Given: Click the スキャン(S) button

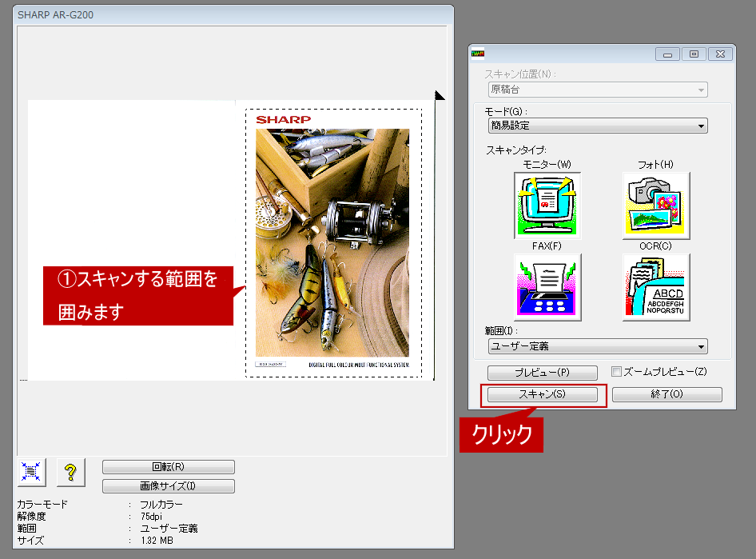Looking at the screenshot, I should tap(543, 394).
